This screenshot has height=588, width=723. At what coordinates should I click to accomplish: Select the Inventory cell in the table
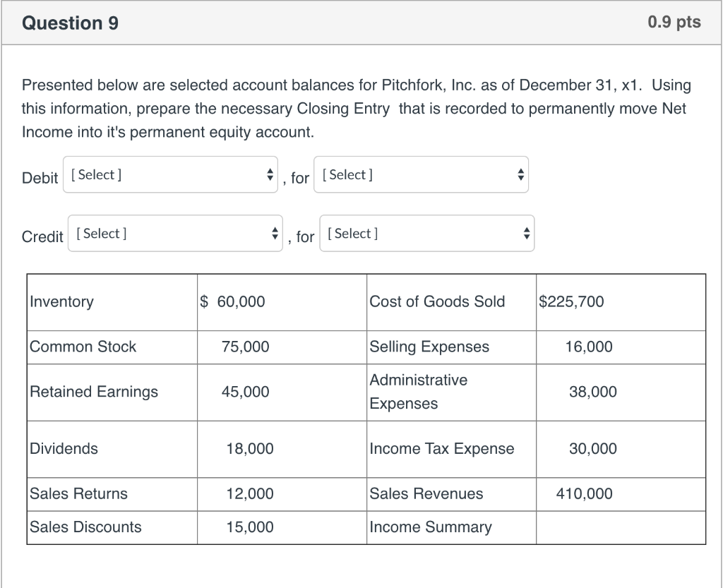click(62, 301)
